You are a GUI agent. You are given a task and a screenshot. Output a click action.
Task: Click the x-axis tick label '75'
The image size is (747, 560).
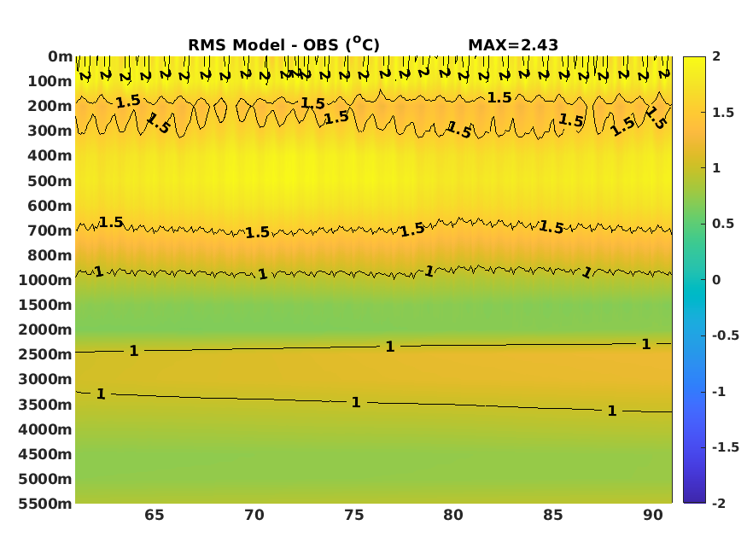coord(354,516)
